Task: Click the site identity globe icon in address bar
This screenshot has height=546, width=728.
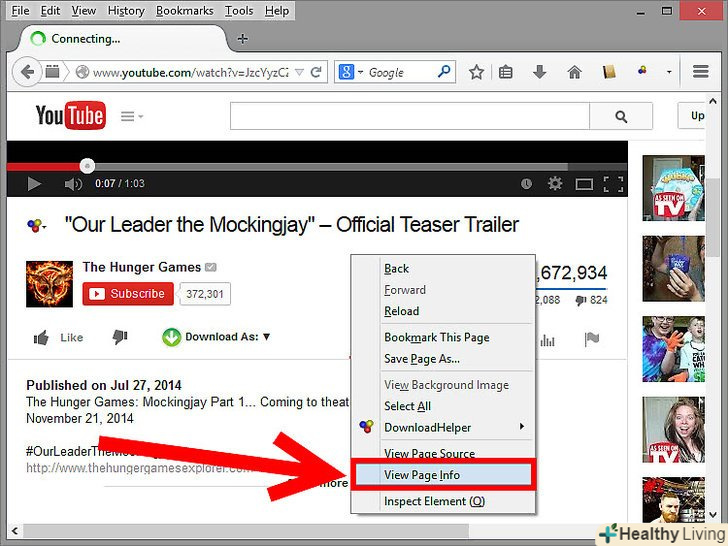Action: click(82, 72)
